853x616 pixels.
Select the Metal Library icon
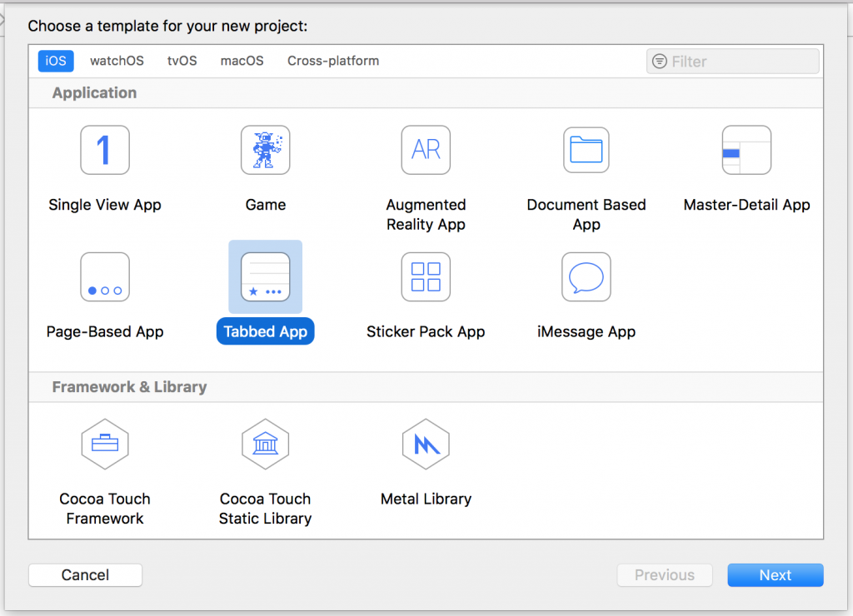click(x=426, y=445)
